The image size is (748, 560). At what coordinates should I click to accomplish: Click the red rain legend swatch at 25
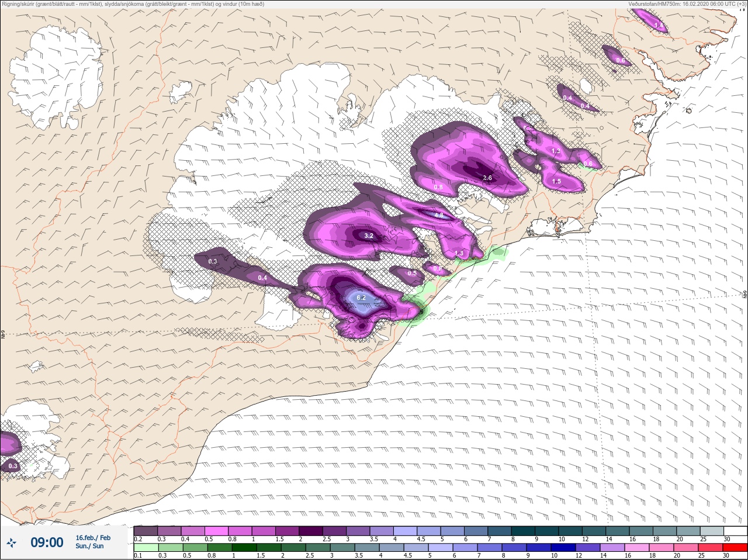click(x=711, y=548)
